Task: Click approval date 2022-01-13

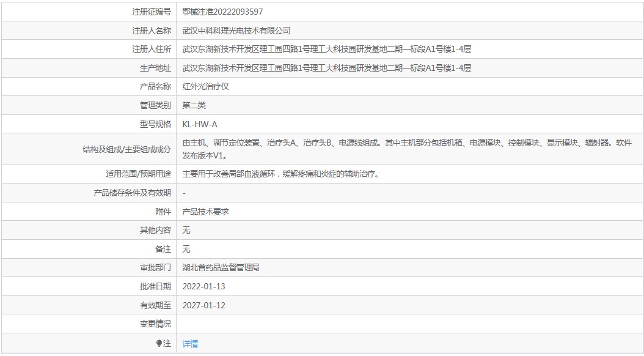Action: pos(203,286)
